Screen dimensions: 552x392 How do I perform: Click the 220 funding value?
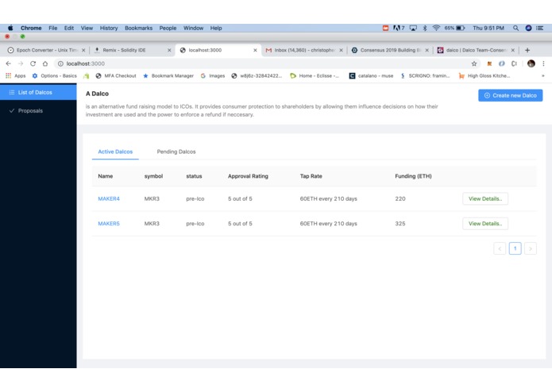(400, 198)
